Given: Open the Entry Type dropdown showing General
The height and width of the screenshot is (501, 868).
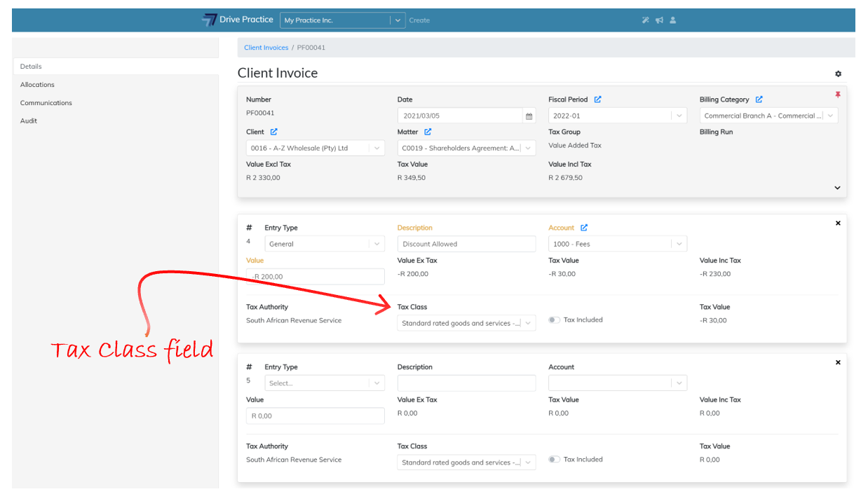Looking at the screenshot, I should (x=325, y=244).
